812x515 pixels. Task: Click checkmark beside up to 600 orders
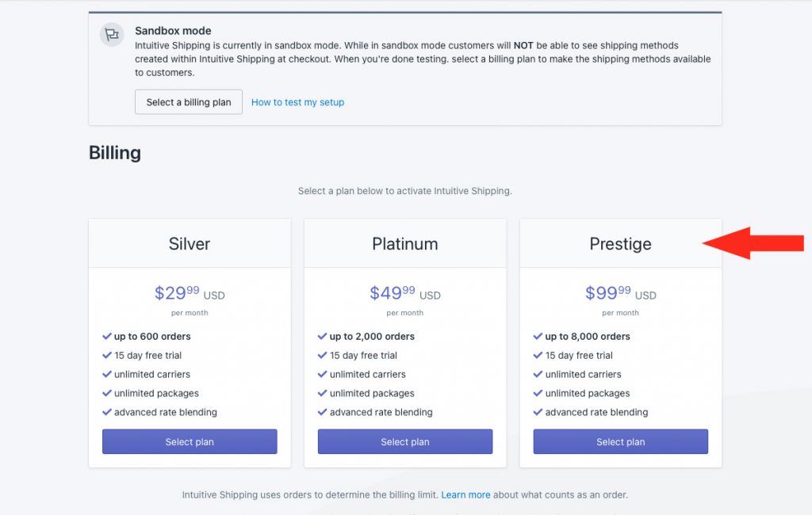(x=107, y=337)
